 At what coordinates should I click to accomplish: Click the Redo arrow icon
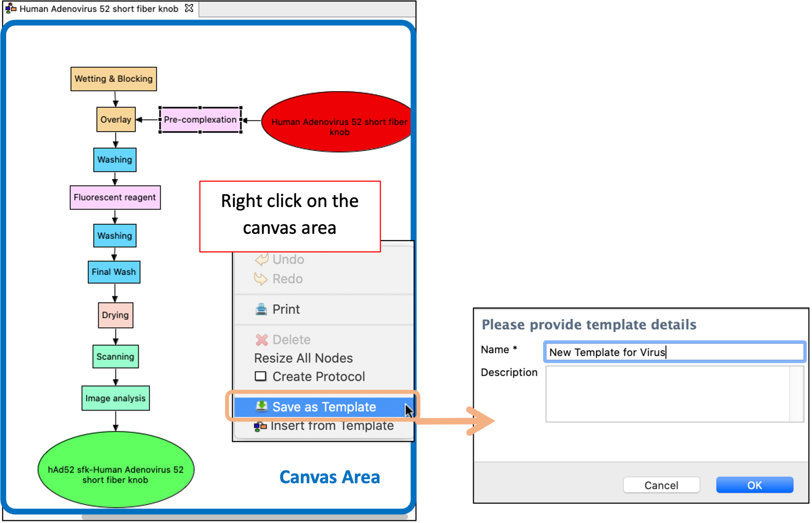(x=261, y=279)
